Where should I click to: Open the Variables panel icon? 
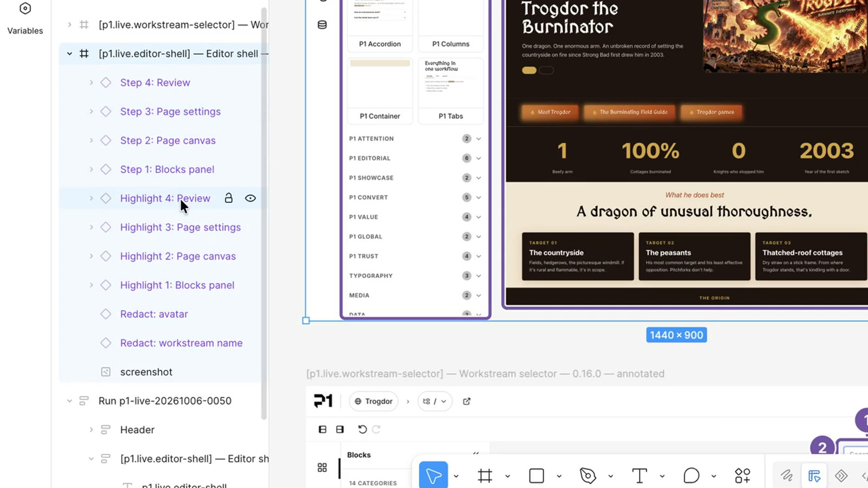[x=25, y=9]
